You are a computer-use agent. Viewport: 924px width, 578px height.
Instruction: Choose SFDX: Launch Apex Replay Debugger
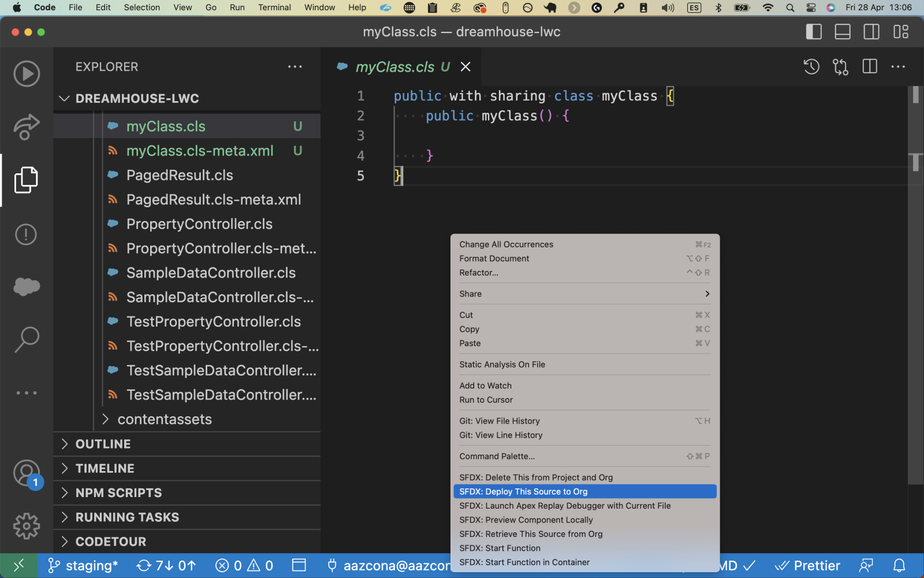[x=585, y=506]
